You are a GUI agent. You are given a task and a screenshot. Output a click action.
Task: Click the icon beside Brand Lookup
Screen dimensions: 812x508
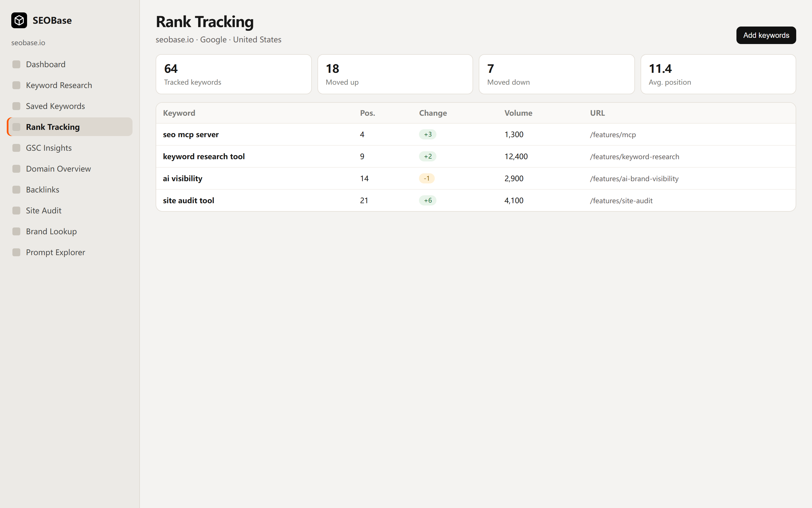click(16, 231)
